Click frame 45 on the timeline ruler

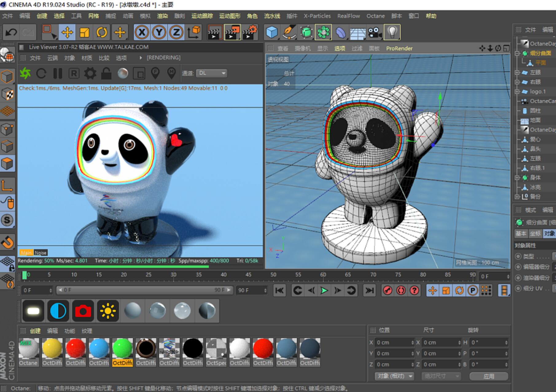click(248, 275)
